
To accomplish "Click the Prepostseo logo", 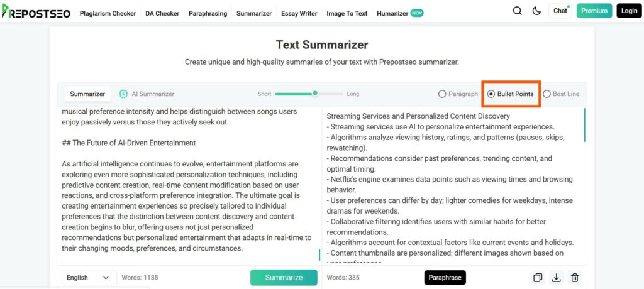I will click(x=36, y=11).
